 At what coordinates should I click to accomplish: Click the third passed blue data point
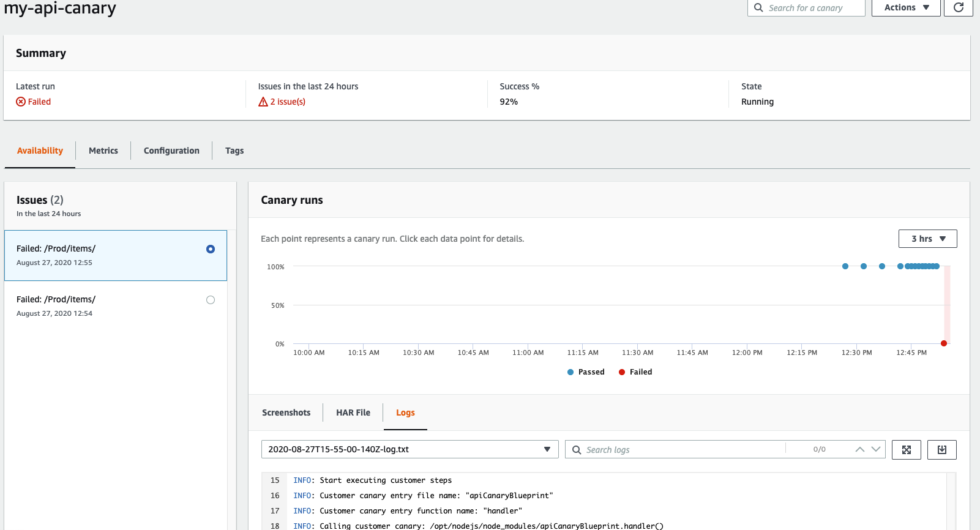pyautogui.click(x=882, y=266)
